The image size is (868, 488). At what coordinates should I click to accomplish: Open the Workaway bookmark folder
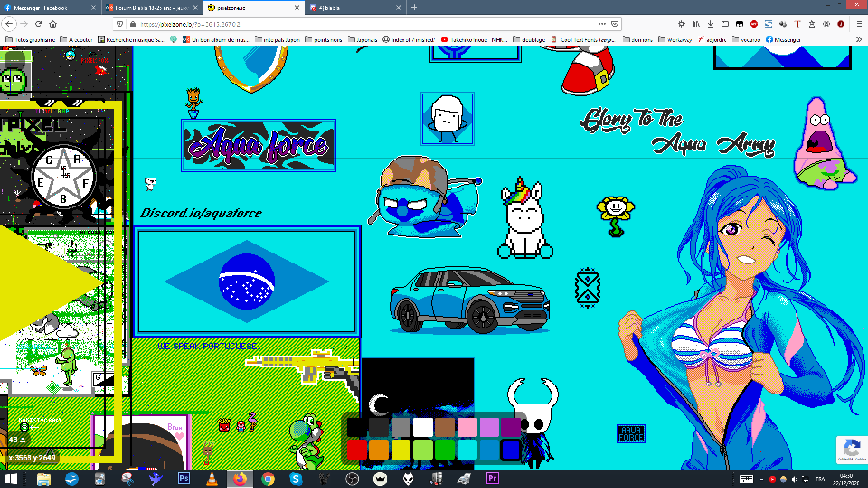[x=675, y=39]
